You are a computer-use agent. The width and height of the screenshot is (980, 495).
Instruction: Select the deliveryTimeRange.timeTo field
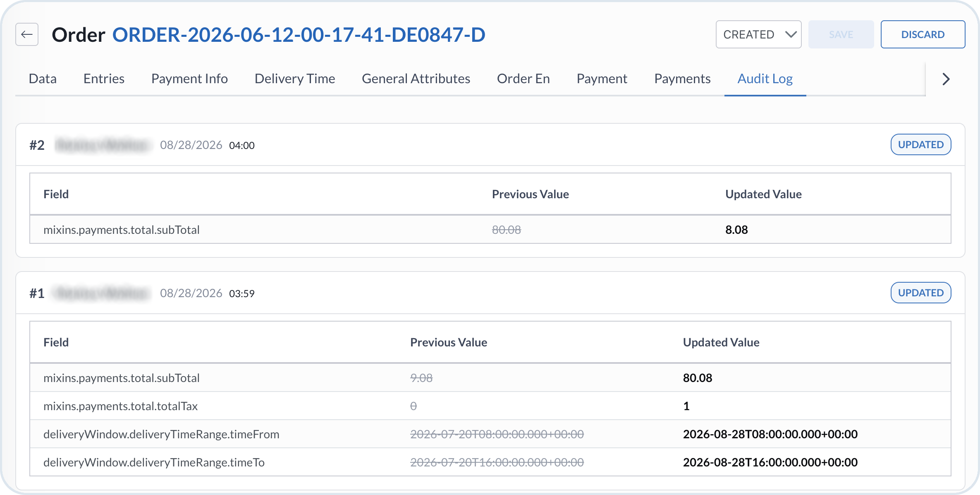point(154,462)
